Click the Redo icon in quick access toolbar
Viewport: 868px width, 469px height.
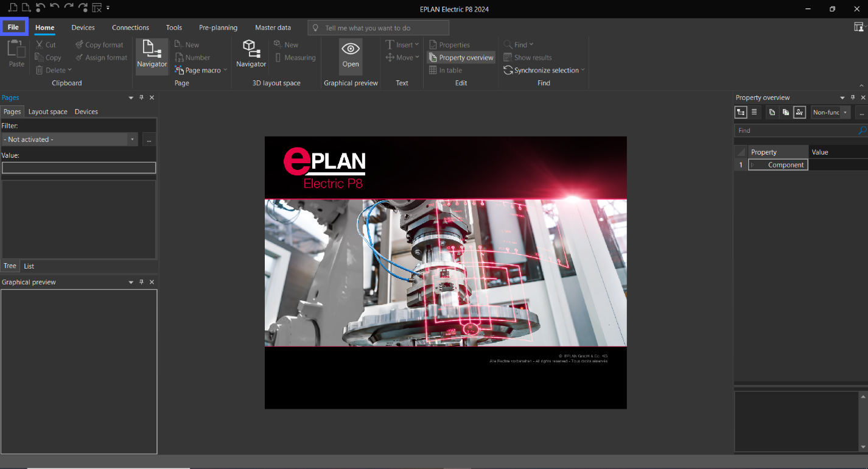(69, 9)
